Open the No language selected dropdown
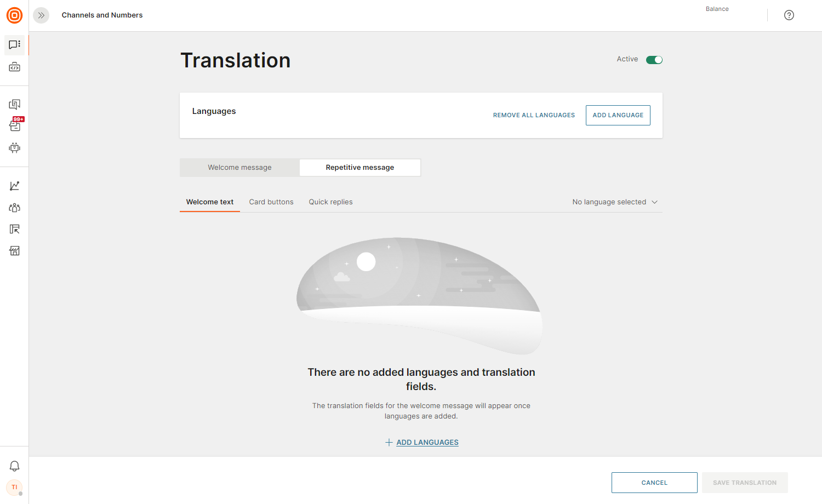The width and height of the screenshot is (822, 504). (x=614, y=202)
